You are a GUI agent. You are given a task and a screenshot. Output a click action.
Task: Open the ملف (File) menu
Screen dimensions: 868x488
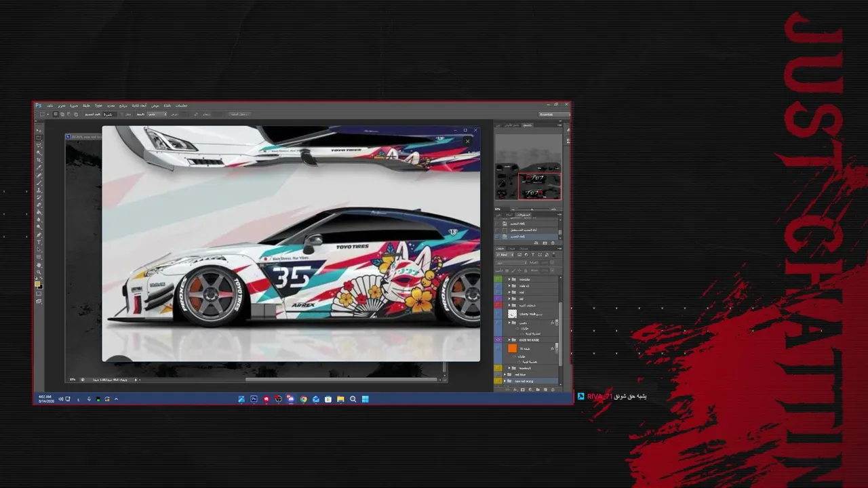(x=50, y=106)
